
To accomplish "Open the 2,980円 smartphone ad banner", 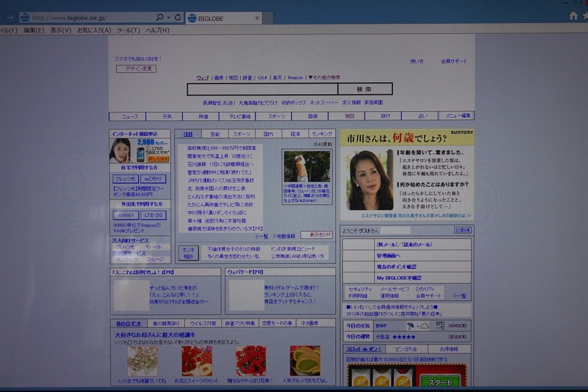I will (140, 151).
